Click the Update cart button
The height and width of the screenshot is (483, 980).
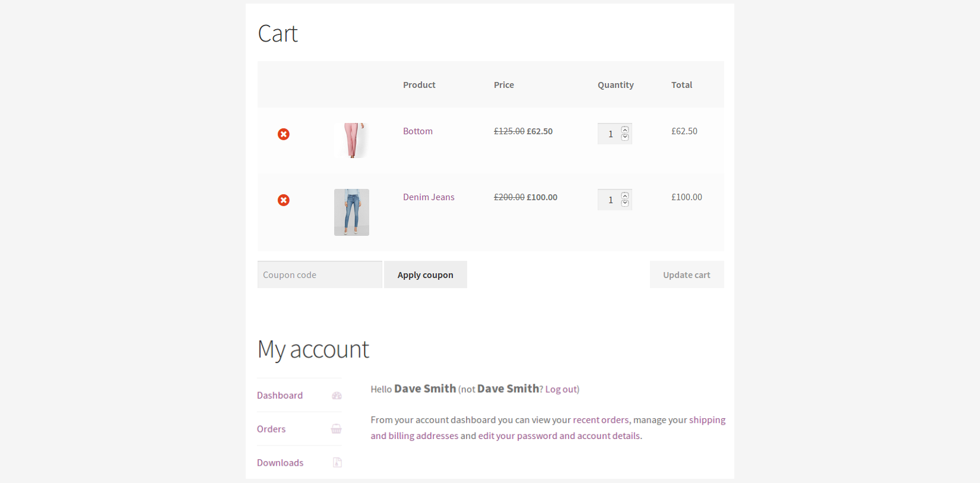pos(687,274)
